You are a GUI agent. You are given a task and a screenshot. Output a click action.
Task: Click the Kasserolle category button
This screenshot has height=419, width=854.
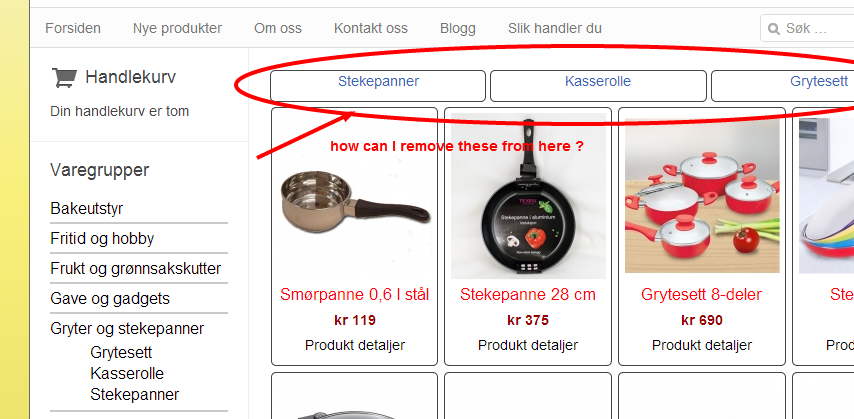click(x=598, y=86)
